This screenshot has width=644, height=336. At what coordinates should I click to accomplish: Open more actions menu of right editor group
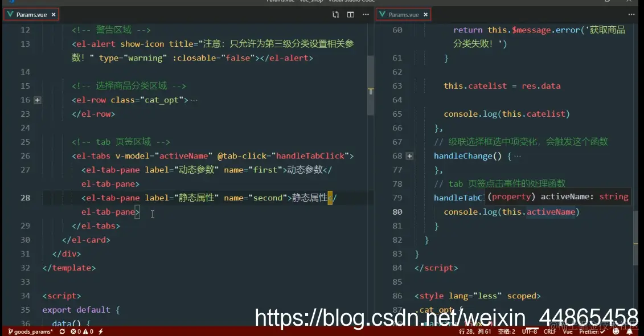(x=631, y=15)
